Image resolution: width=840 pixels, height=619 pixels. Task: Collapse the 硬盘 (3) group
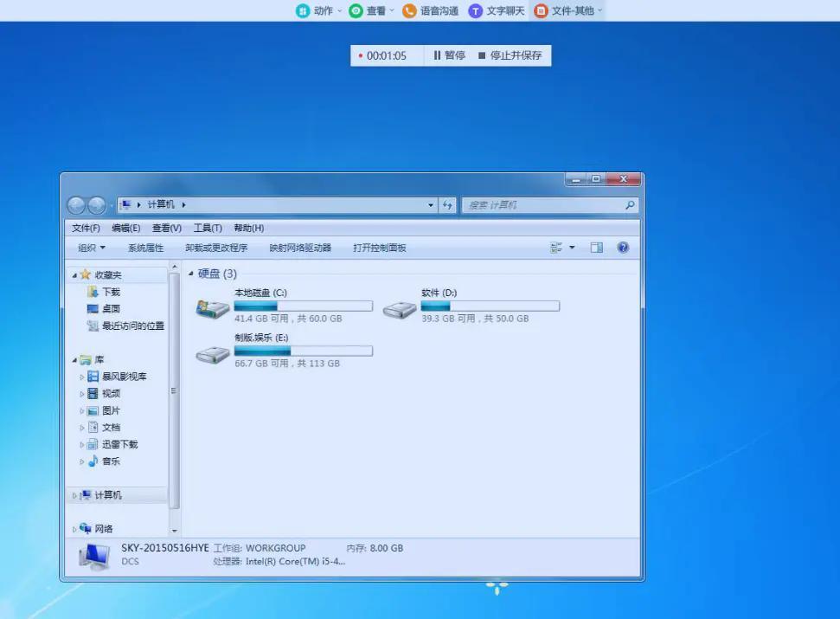190,274
